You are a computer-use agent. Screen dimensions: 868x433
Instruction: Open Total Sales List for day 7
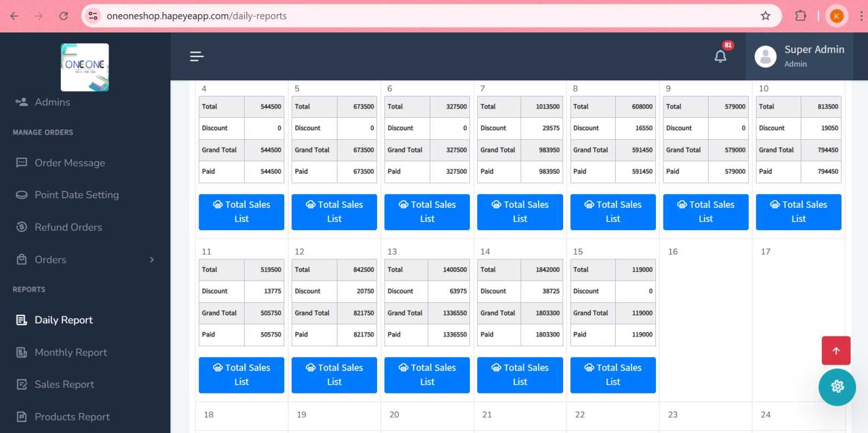click(520, 212)
